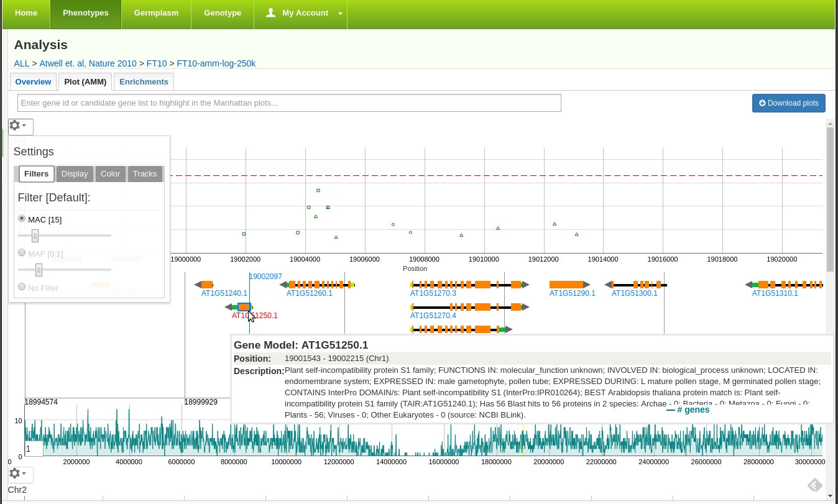
Task: Switch to the Enrichments tab
Action: coord(144,82)
